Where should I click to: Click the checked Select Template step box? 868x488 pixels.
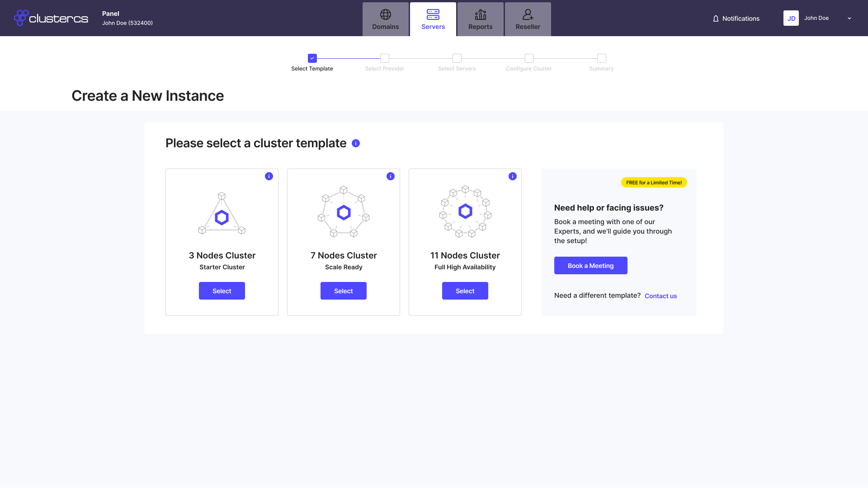click(x=312, y=58)
